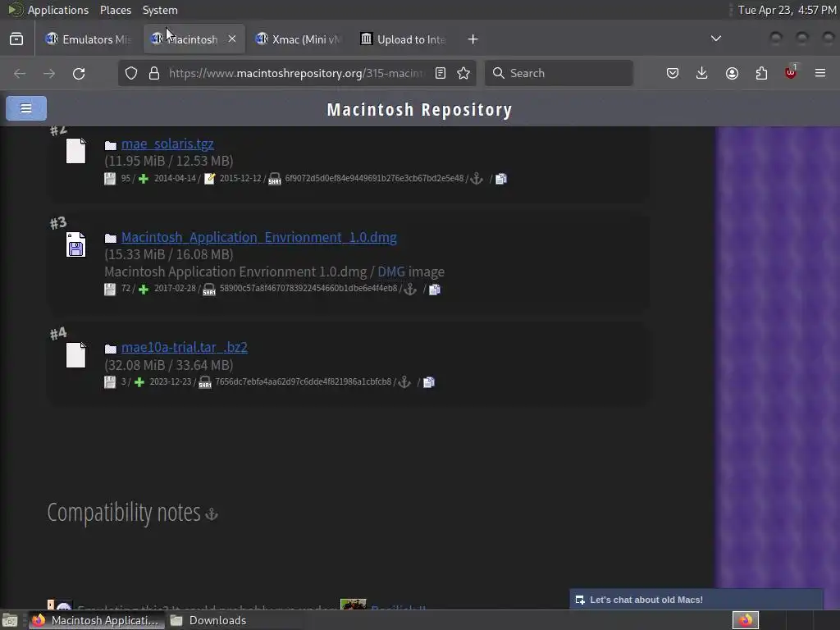Open the site hamburger menu button

(x=26, y=108)
